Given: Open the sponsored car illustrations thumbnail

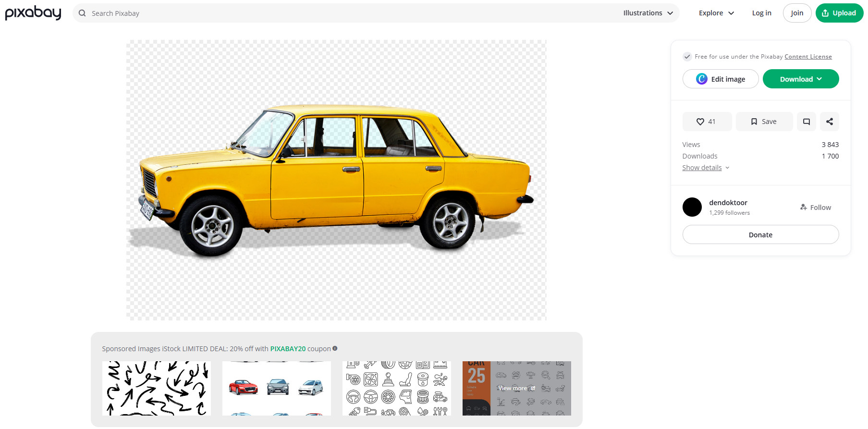Looking at the screenshot, I should (x=277, y=388).
